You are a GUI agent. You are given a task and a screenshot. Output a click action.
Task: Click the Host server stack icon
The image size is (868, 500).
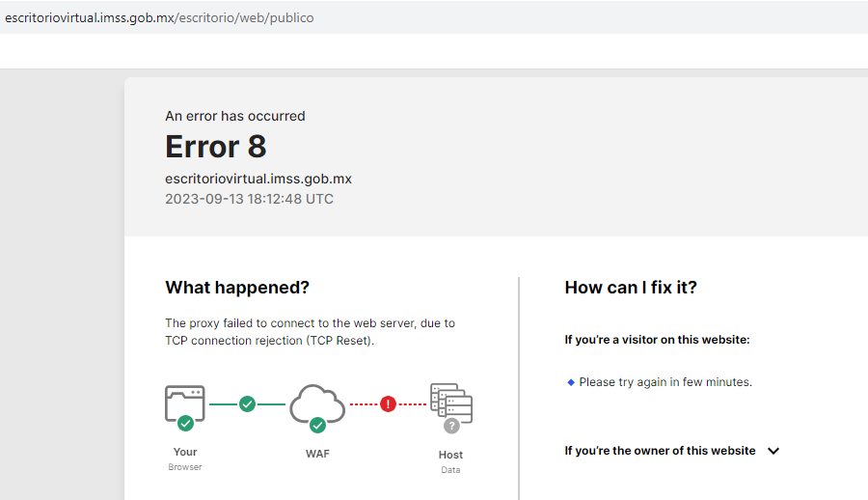[451, 403]
